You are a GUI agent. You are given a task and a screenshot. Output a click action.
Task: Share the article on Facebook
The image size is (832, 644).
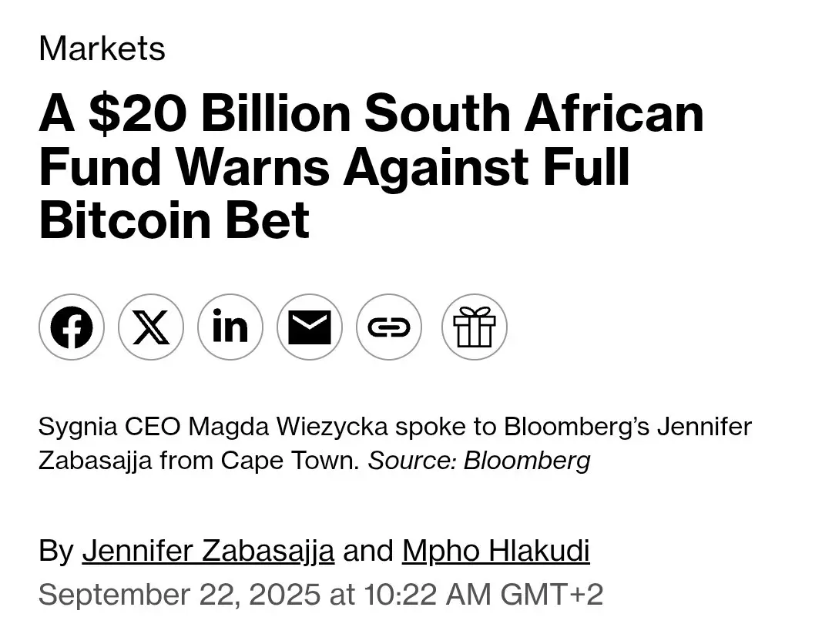(x=72, y=327)
